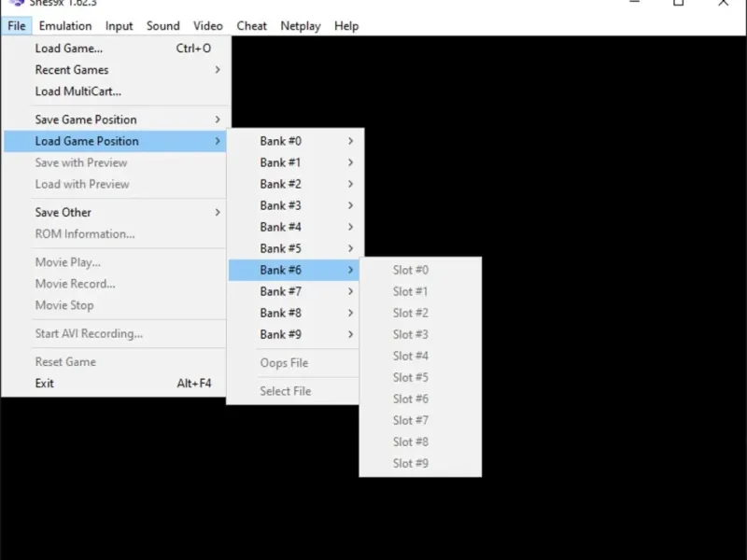Maximize the Snes9x window

[679, 3]
